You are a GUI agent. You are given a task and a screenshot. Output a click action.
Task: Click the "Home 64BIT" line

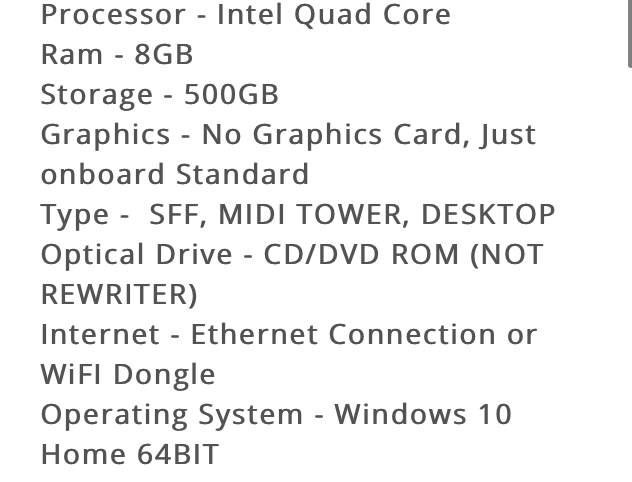[130, 455]
